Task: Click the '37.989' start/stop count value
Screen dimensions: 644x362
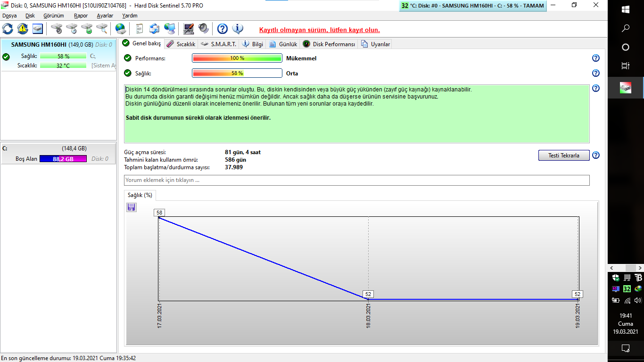Action: [x=234, y=167]
